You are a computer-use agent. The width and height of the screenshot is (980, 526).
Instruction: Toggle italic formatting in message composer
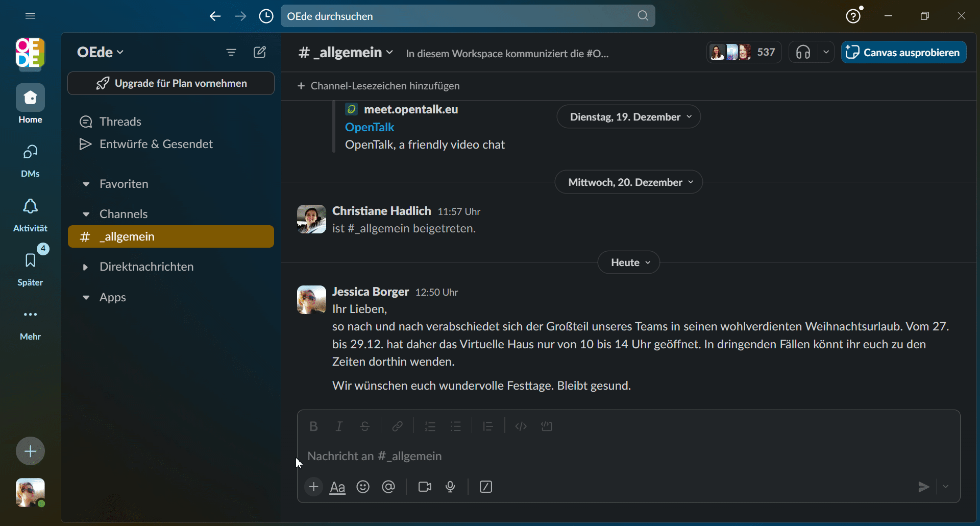(339, 426)
